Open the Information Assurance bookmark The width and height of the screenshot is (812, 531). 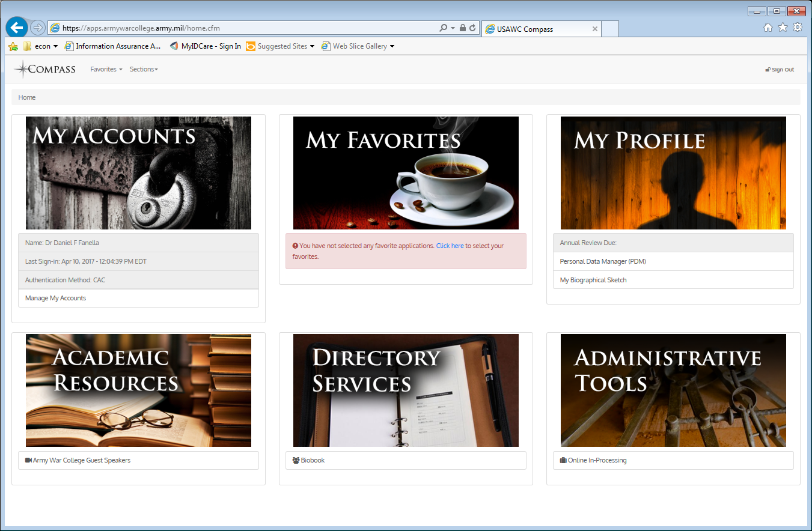(x=113, y=46)
